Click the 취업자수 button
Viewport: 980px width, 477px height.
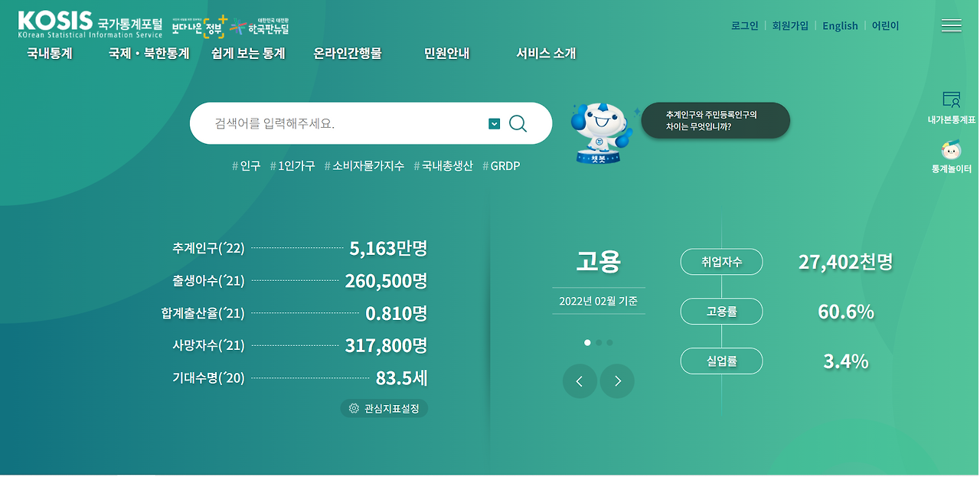tap(721, 262)
